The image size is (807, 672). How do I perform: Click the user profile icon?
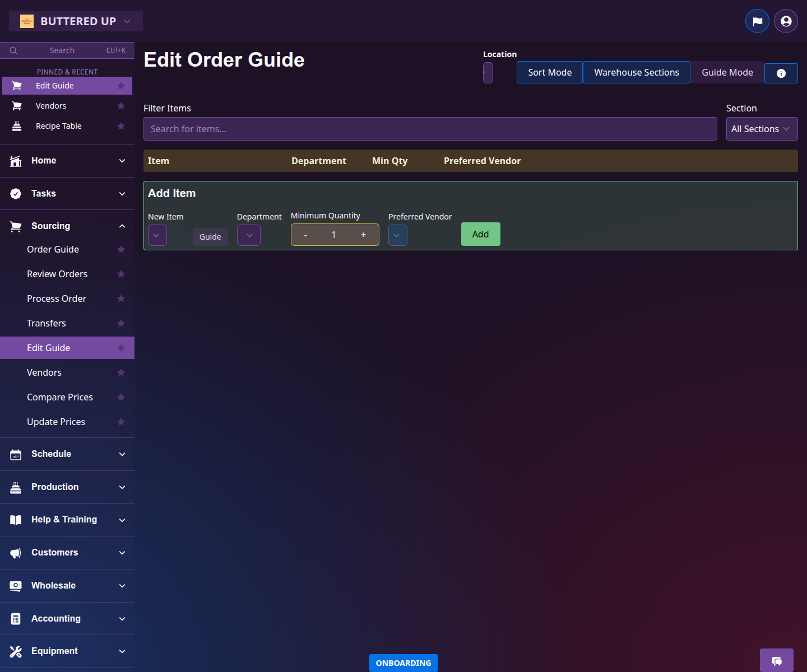pyautogui.click(x=785, y=21)
